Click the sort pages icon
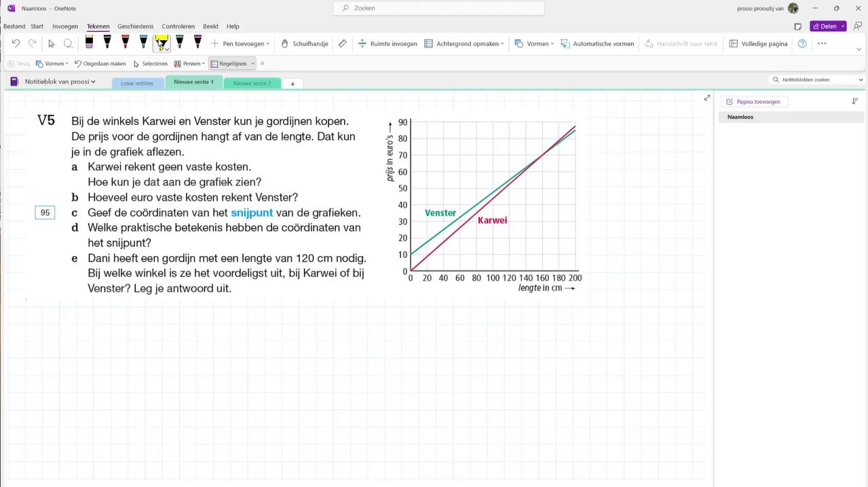 click(854, 101)
